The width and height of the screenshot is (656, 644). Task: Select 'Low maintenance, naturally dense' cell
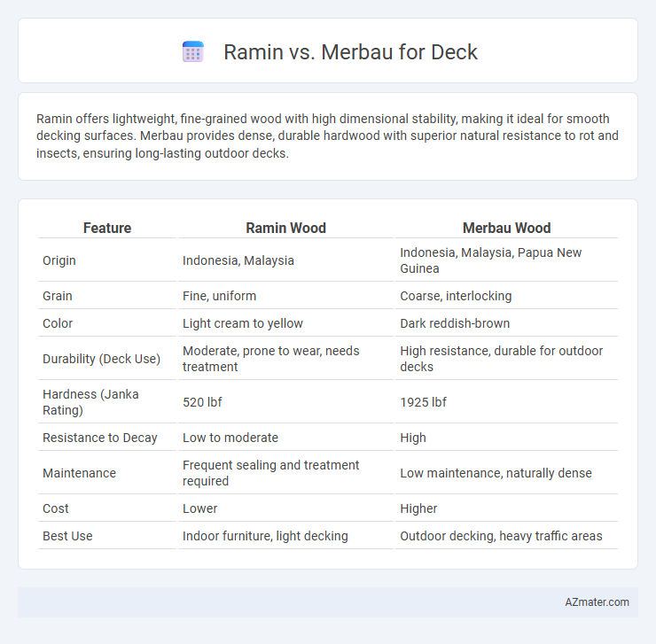click(496, 473)
